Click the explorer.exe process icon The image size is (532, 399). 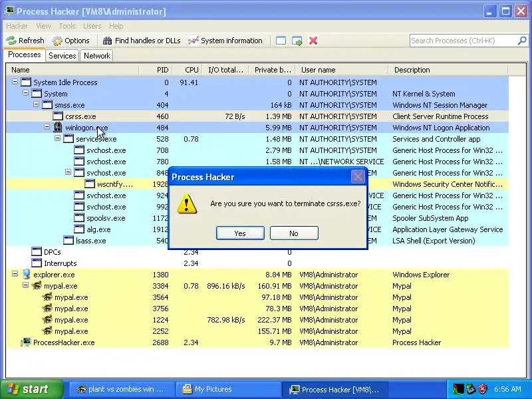[26, 275]
